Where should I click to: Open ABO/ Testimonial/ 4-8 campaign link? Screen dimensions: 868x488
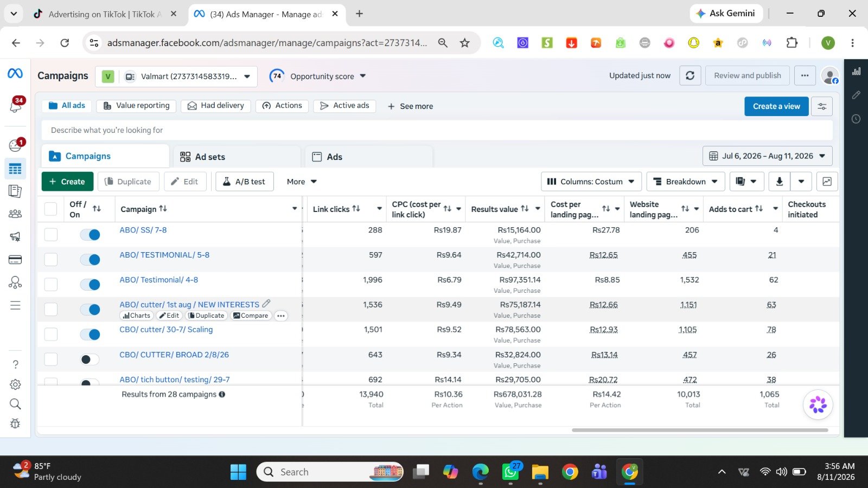158,280
